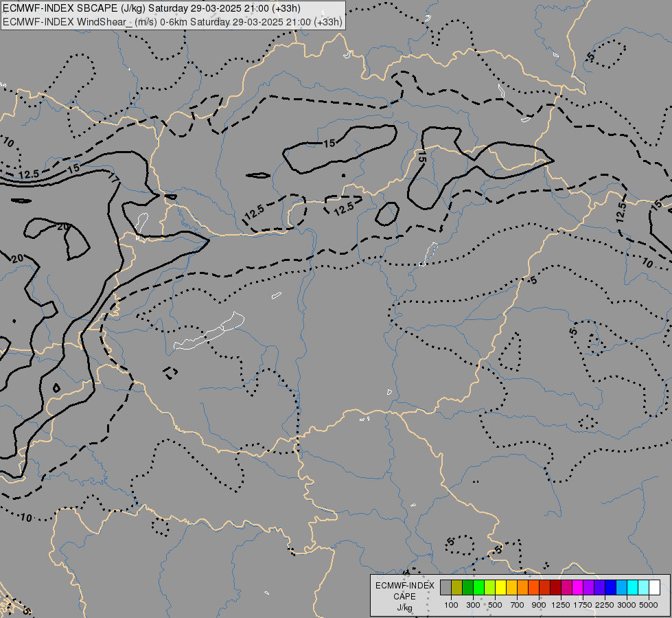The width and height of the screenshot is (672, 618).
Task: Select the white swatch ending the legend
Action: (654, 587)
